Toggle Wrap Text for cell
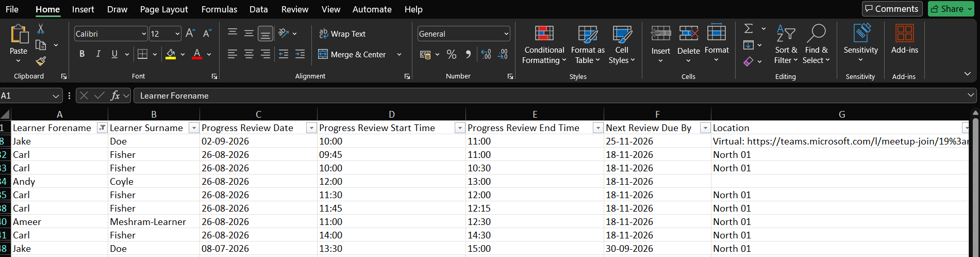The image size is (980, 257). [342, 34]
